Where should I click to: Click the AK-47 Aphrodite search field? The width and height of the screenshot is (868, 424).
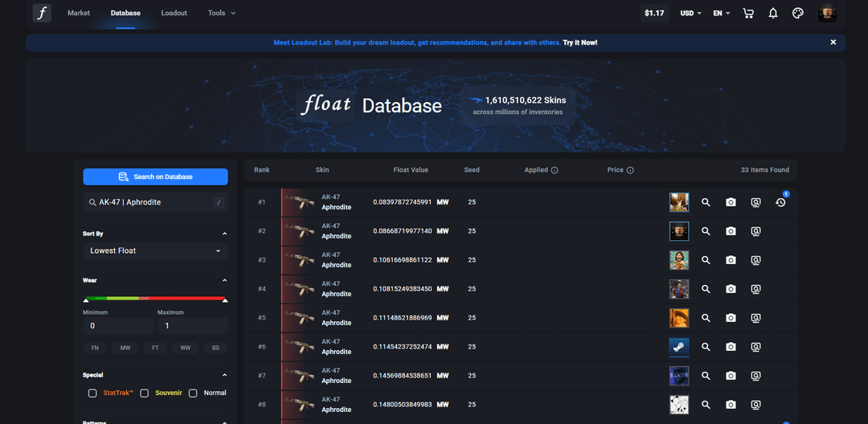coord(149,202)
